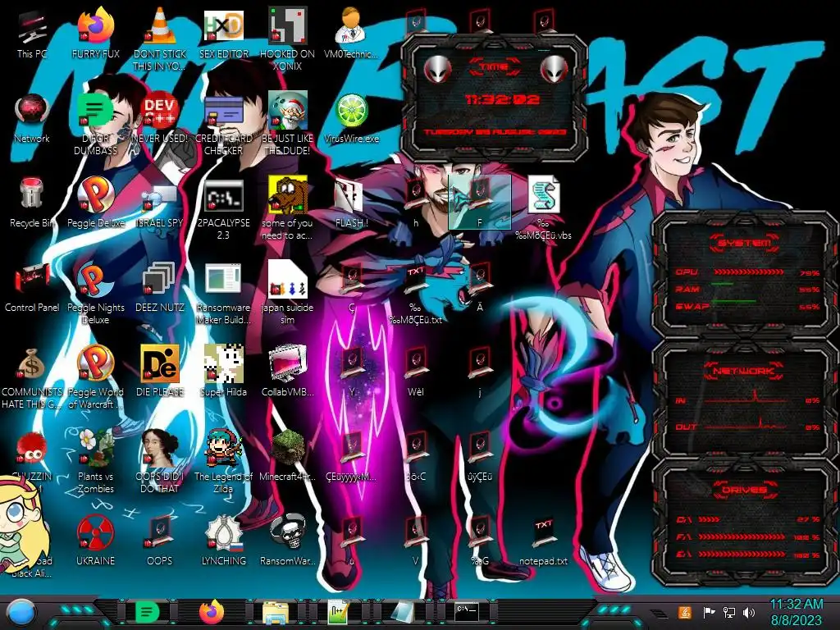Open the taskbar clock showing 11:32 AM

pos(796,612)
